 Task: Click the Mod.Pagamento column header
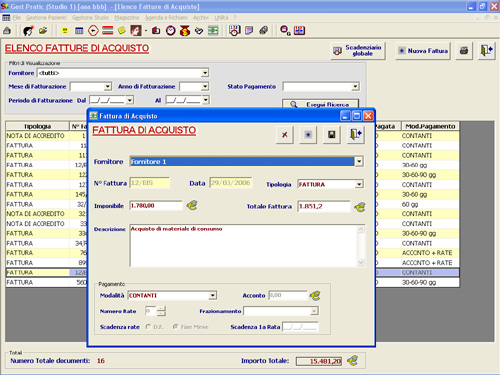430,126
